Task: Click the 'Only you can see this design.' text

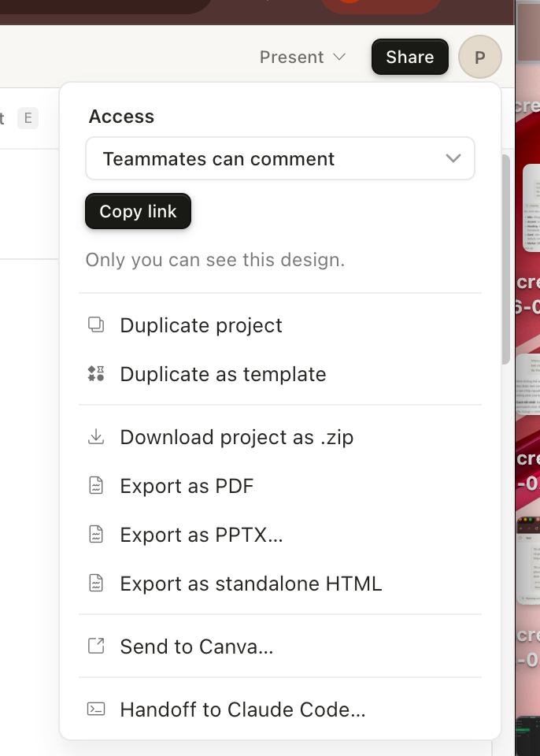Action: coord(215,260)
